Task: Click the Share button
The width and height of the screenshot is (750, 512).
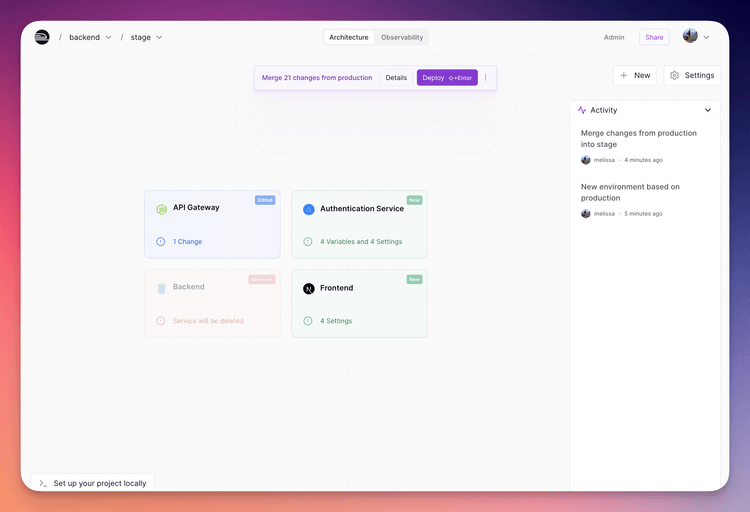Action: tap(654, 37)
